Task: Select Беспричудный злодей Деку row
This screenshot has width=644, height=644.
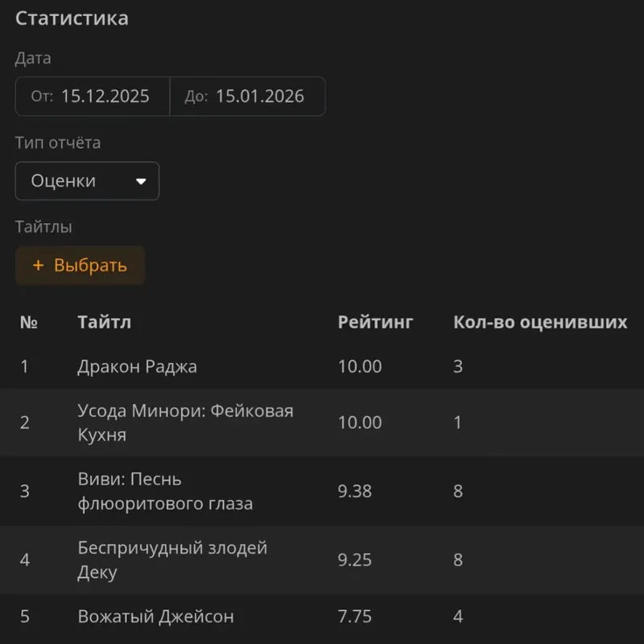Action: [172, 559]
